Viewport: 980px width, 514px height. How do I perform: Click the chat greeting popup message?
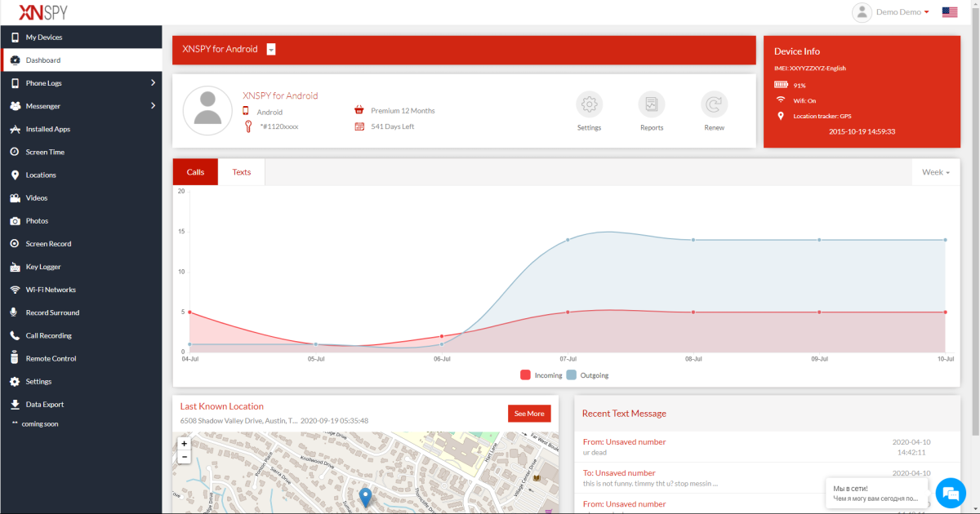click(876, 493)
